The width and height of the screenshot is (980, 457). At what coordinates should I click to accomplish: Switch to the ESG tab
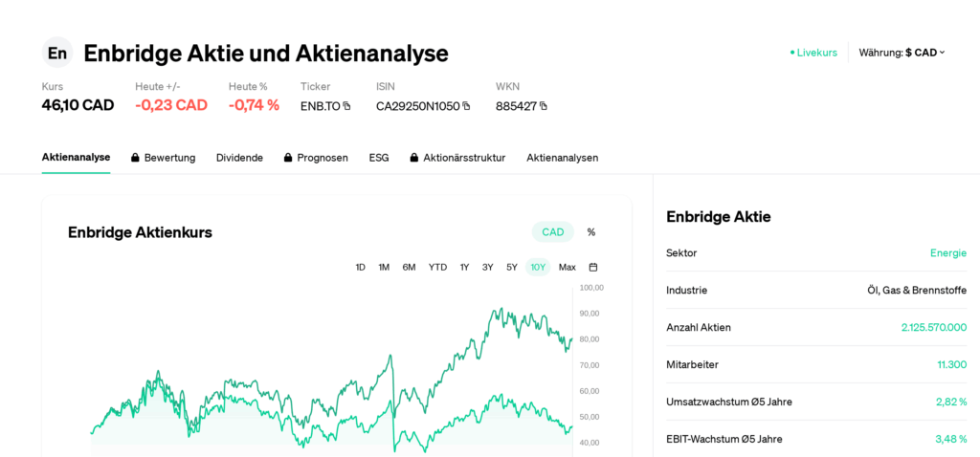(379, 158)
